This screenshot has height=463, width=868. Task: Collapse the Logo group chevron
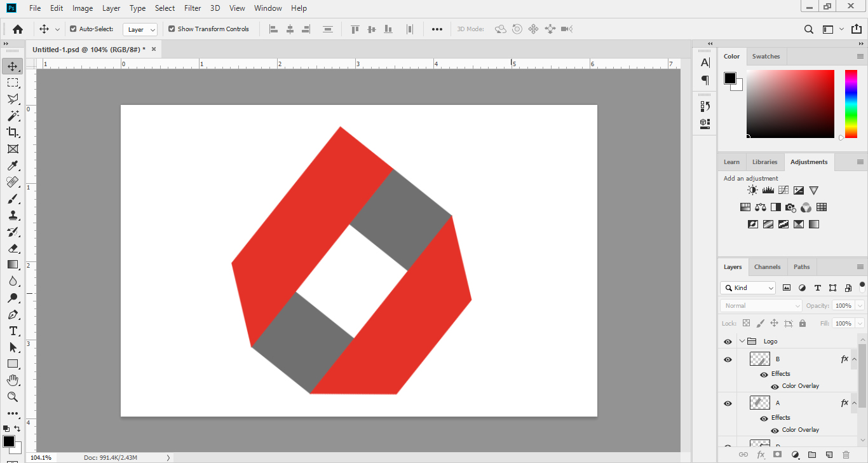[x=742, y=342]
